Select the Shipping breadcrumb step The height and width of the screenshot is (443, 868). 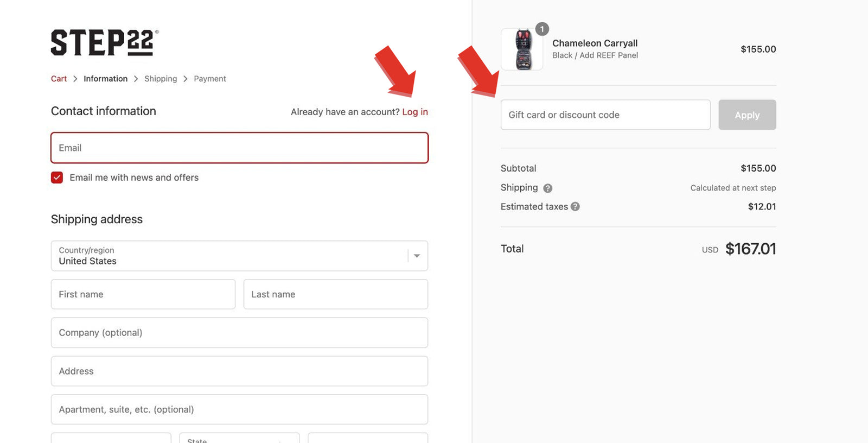pos(161,79)
